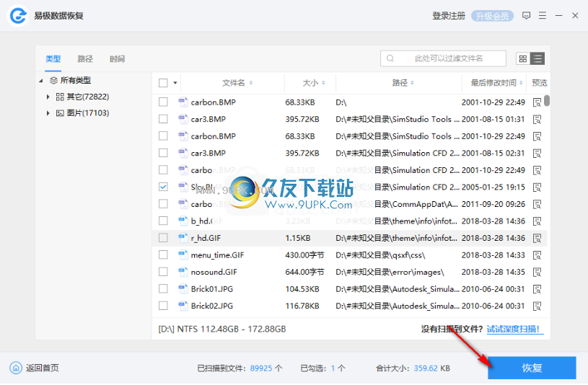Switch to the 类型 tab
This screenshot has width=588, height=385.
click(x=53, y=59)
